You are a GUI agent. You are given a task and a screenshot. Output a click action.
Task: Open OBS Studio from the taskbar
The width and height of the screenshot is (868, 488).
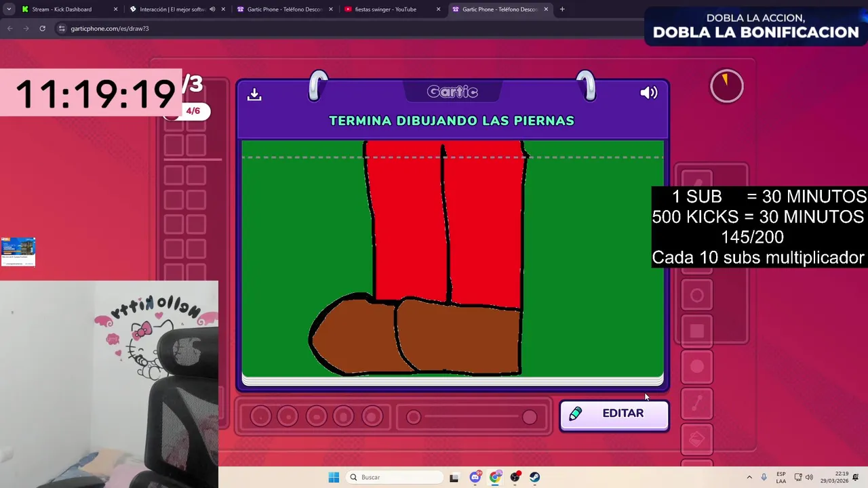click(515, 477)
